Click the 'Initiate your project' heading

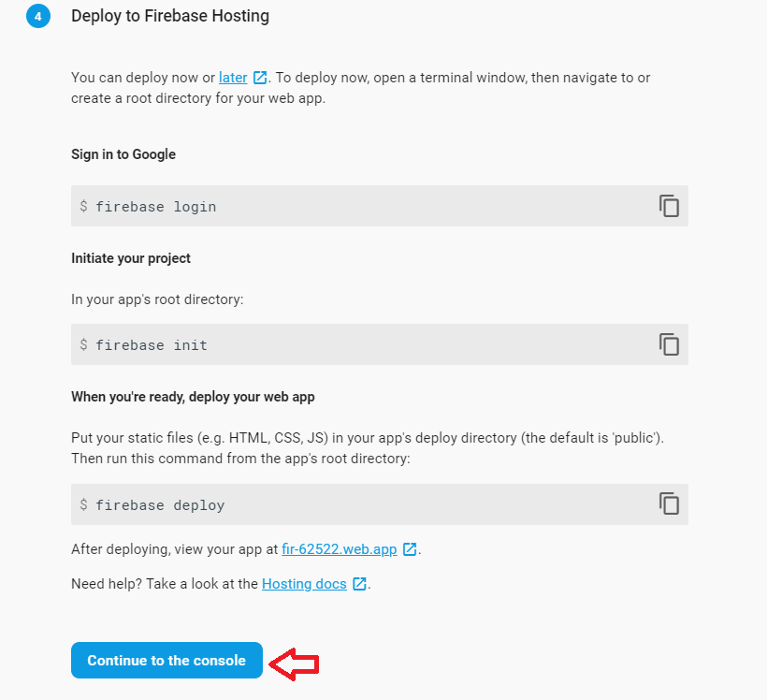tap(131, 257)
